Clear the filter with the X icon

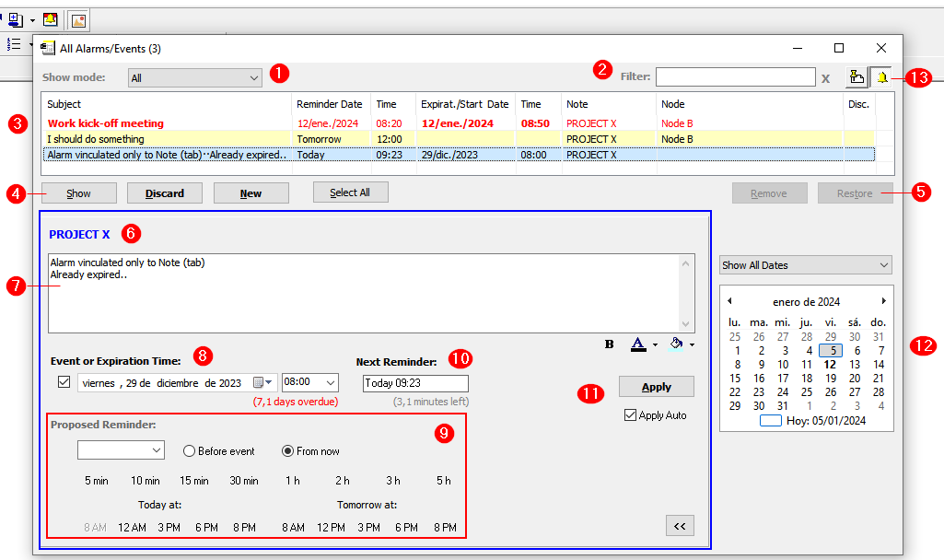point(825,78)
